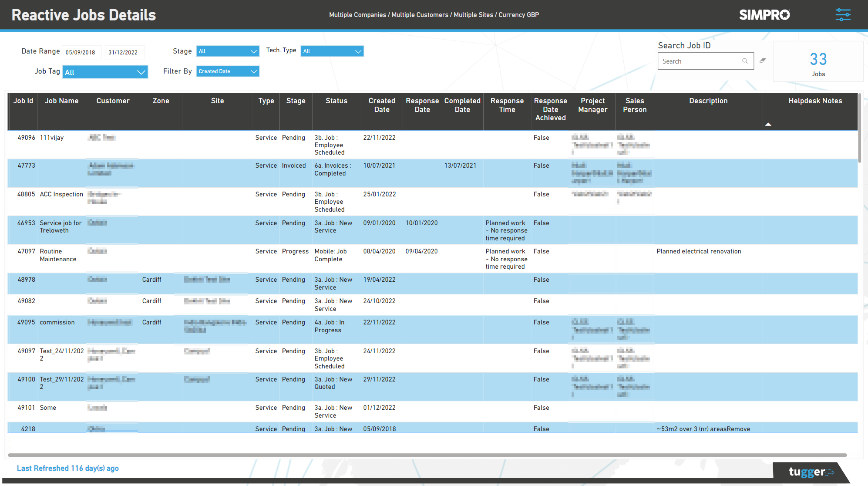Click the table's horizontal scrollbar
This screenshot has width=868, height=486.
(427, 455)
